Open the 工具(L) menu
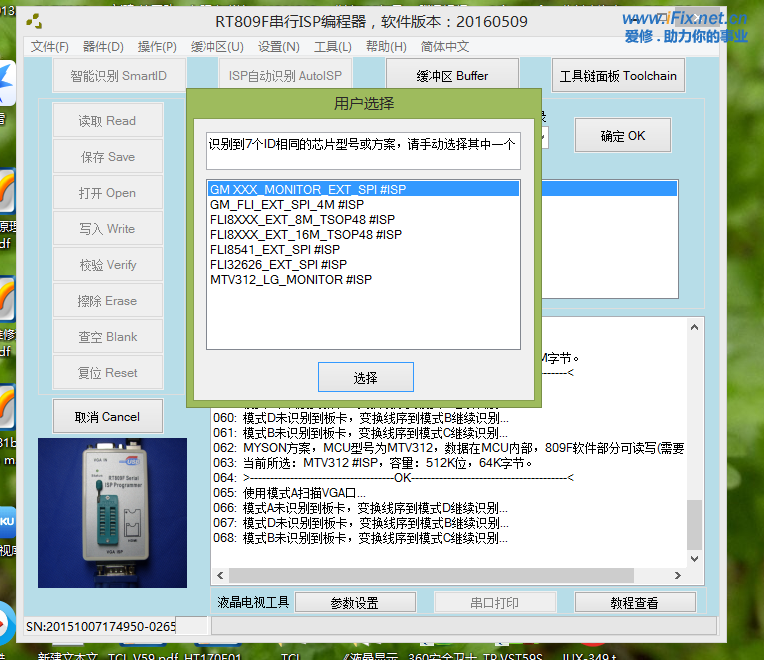Screen dimensions: 764x660 (x=332, y=47)
